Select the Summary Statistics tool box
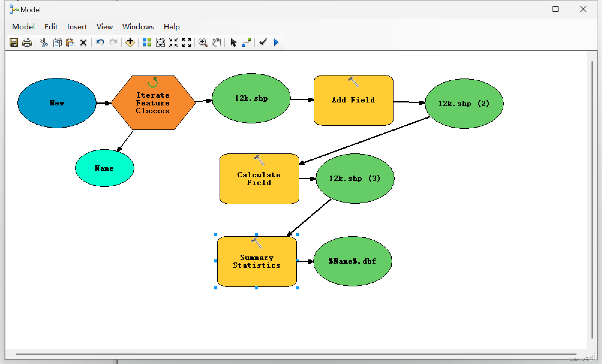Viewport: 602px width, 364px height. tap(257, 261)
